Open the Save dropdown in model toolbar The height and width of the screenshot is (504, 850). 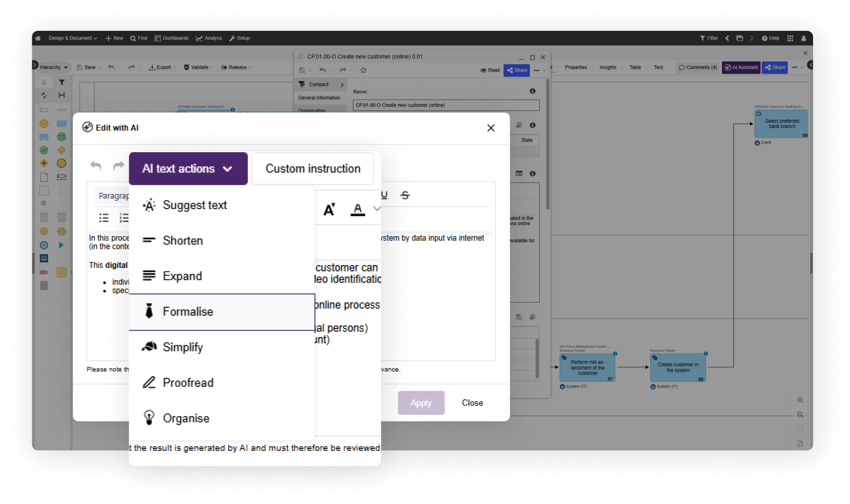(89, 67)
